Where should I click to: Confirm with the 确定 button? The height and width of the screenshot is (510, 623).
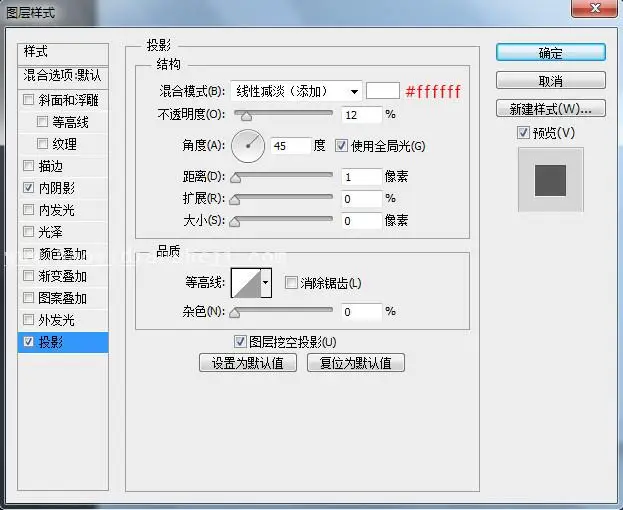[551, 52]
